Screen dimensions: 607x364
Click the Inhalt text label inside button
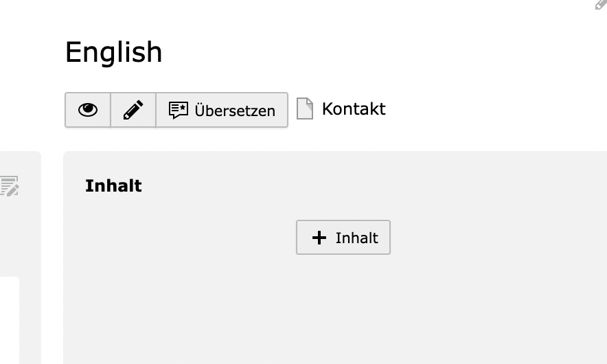click(x=356, y=238)
